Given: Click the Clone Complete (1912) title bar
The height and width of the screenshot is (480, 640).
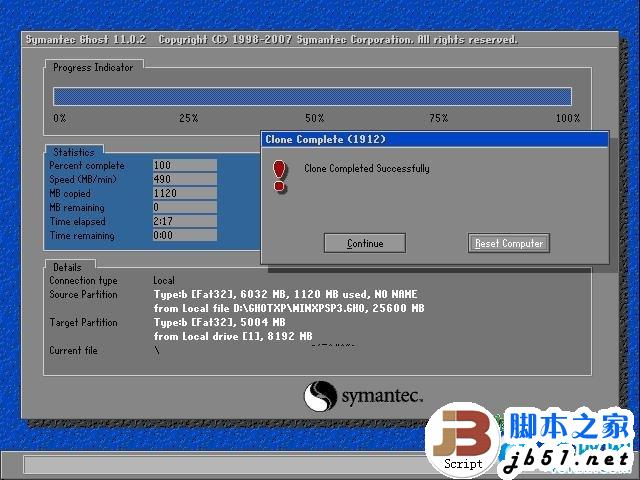Looking at the screenshot, I should tap(435, 139).
